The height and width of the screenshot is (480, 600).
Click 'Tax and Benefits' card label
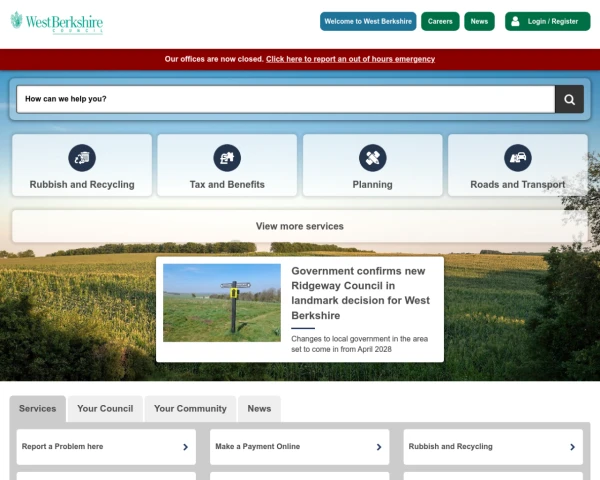[227, 184]
